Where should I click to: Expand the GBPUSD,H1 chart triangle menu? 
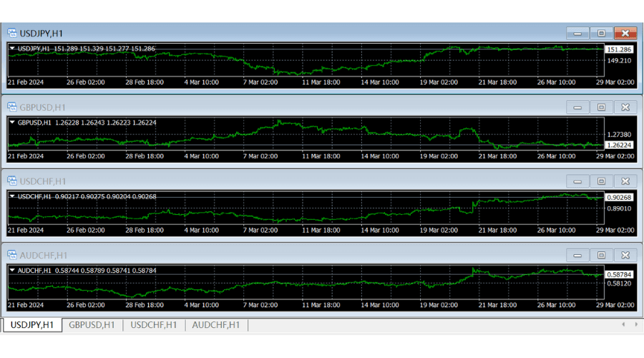coord(13,122)
